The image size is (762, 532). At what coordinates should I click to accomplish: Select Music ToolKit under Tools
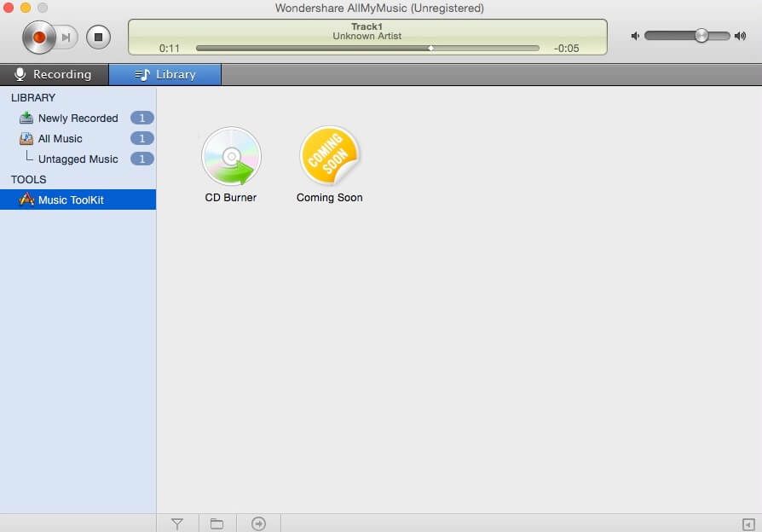click(78, 199)
